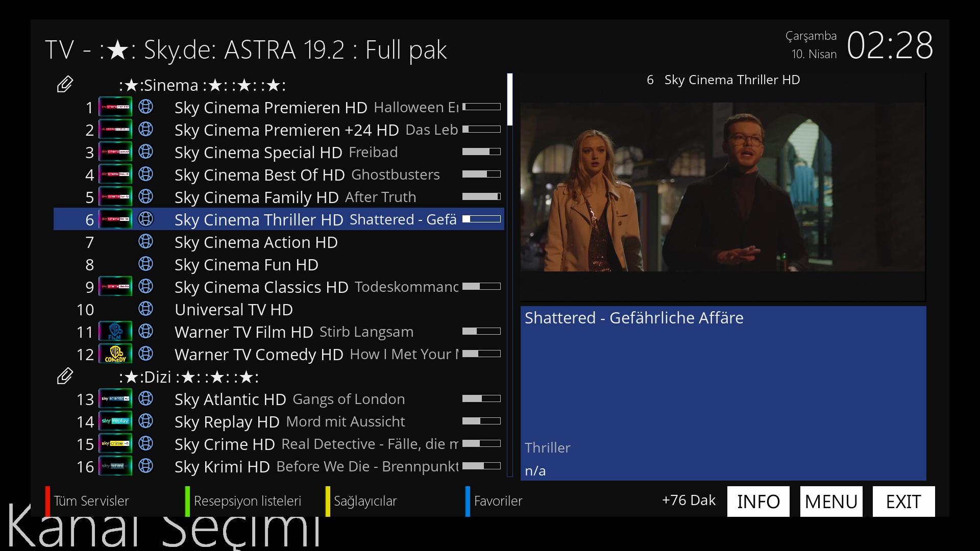The width and height of the screenshot is (980, 551).
Task: Click the globe icon on Sky Atlantic HD row
Action: coord(146,398)
